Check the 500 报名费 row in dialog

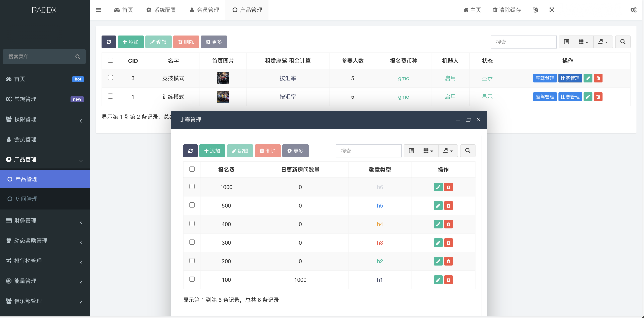(192, 205)
